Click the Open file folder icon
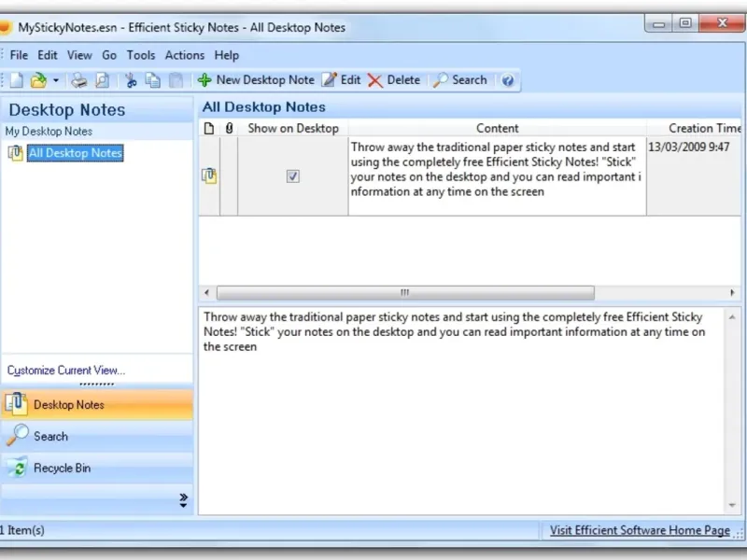 point(38,80)
